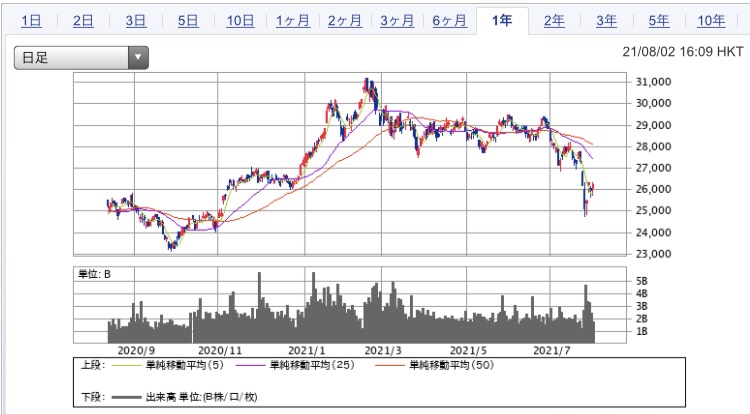Open the 10年 chart range
750x414 pixels.
coord(711,21)
